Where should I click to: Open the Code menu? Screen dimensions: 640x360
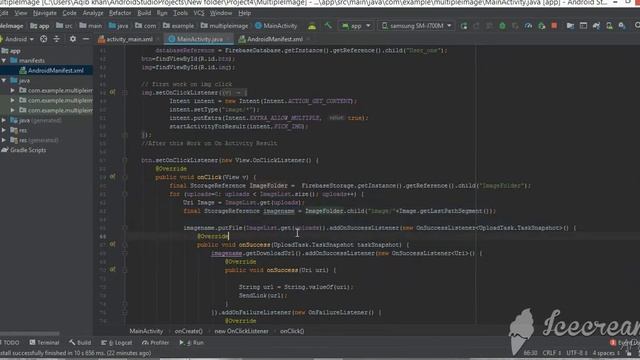pyautogui.click(x=69, y=13)
